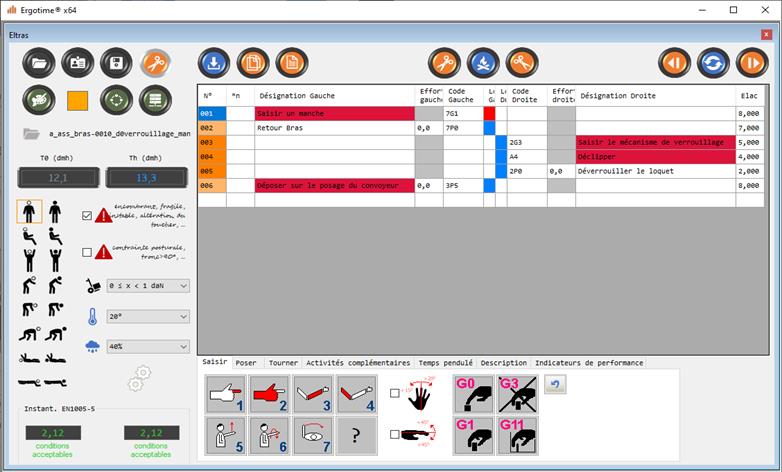The height and width of the screenshot is (472, 782).
Task: Open the Temps pendulé tab
Action: (x=445, y=363)
